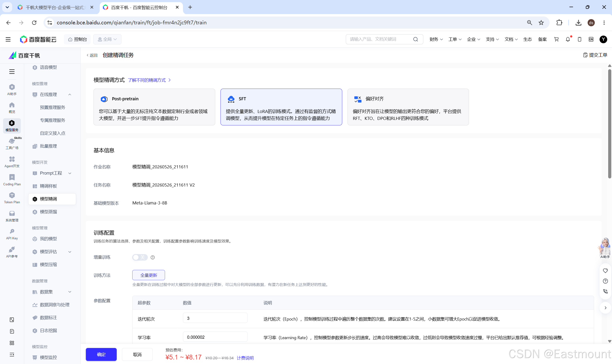Viewport: 612px width, 364px height.
Task: Click 提交工单 at top right
Action: point(595,55)
